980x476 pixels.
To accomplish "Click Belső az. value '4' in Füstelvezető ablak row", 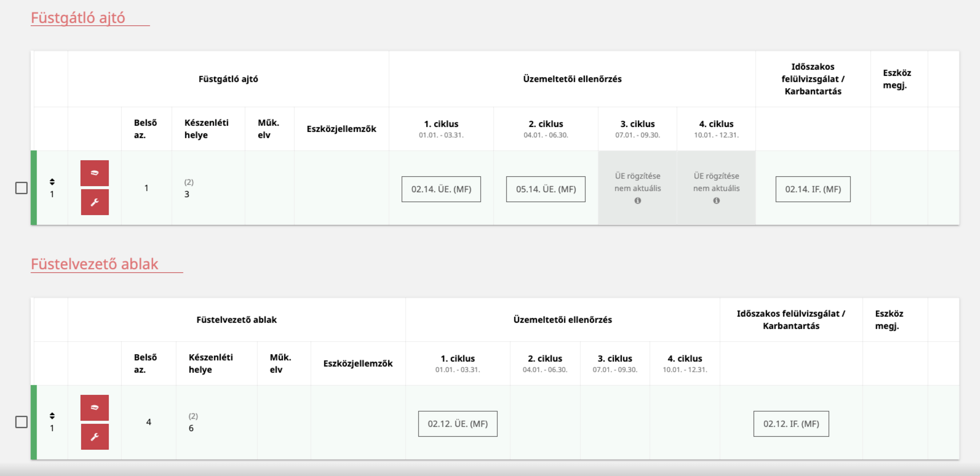I will [149, 422].
